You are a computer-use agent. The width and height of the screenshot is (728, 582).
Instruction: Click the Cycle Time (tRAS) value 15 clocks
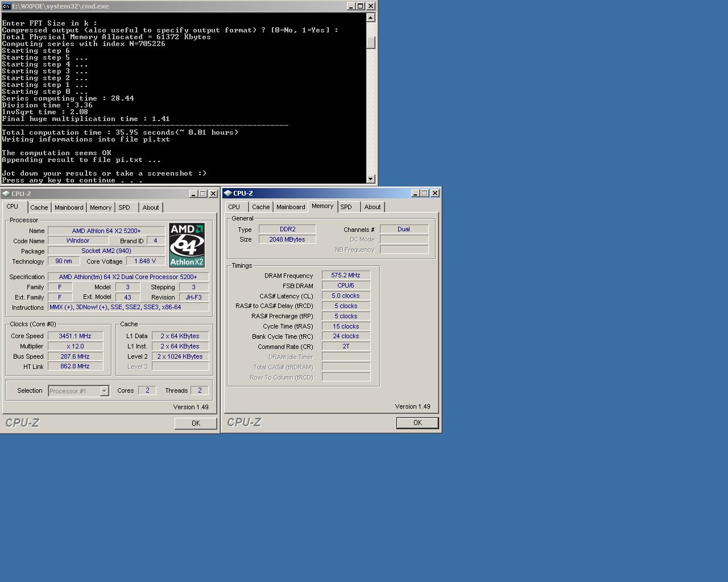pyautogui.click(x=346, y=326)
